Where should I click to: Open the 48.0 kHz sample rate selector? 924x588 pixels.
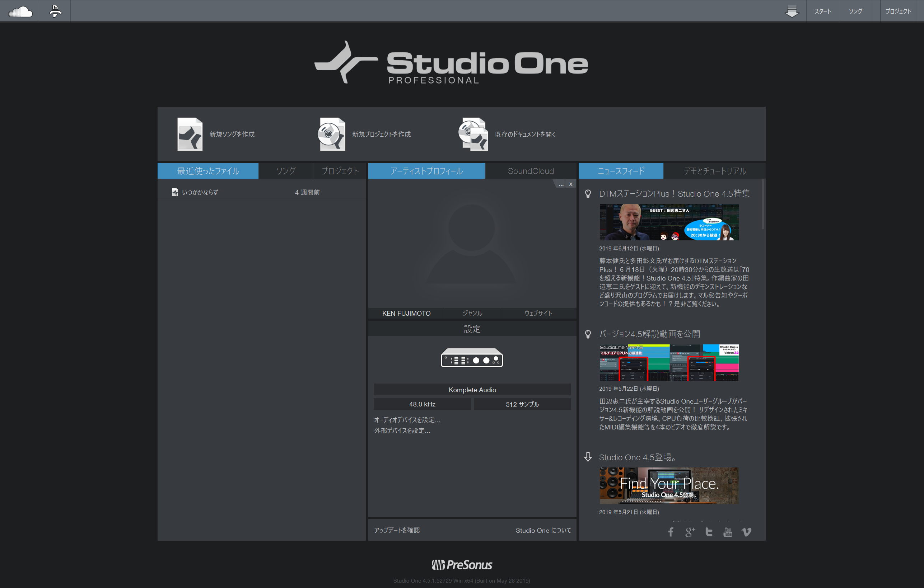click(422, 404)
